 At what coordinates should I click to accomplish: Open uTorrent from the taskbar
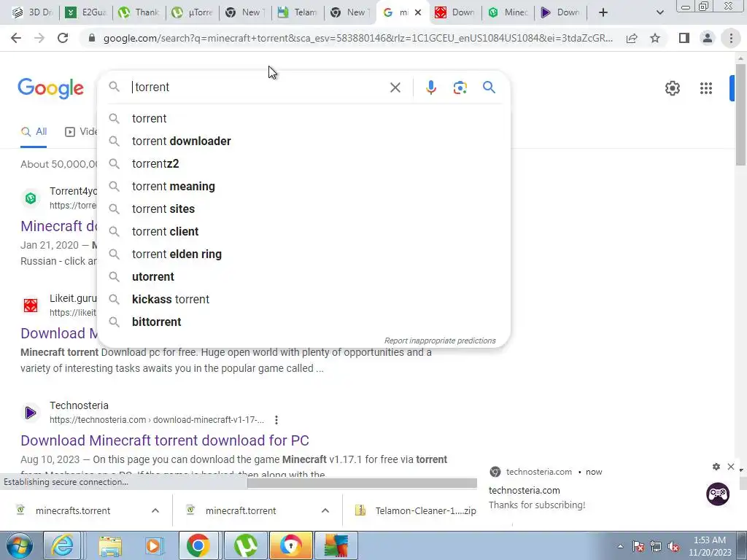click(x=246, y=545)
